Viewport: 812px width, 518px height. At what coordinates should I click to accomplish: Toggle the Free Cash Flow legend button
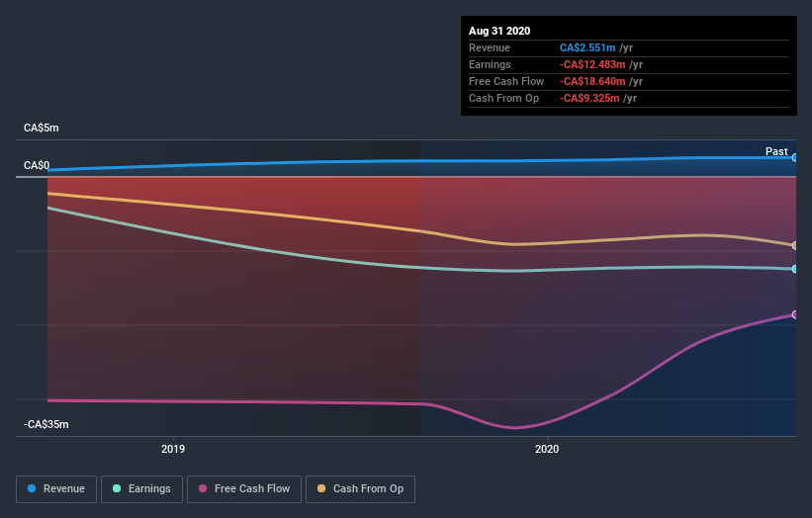(244, 489)
